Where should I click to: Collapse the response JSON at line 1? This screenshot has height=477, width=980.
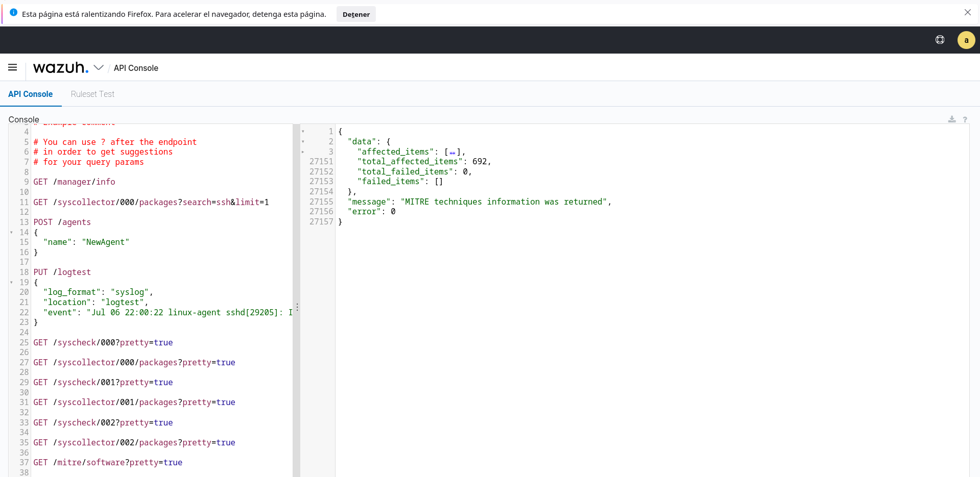[x=303, y=131]
